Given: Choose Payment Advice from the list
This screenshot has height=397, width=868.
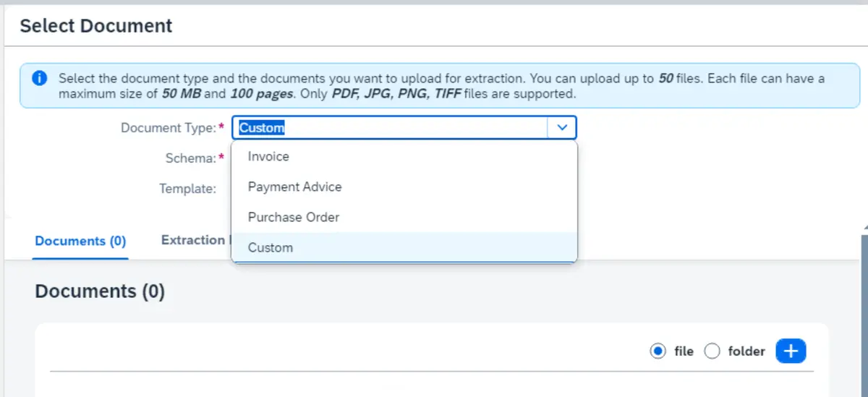Looking at the screenshot, I should click(294, 187).
